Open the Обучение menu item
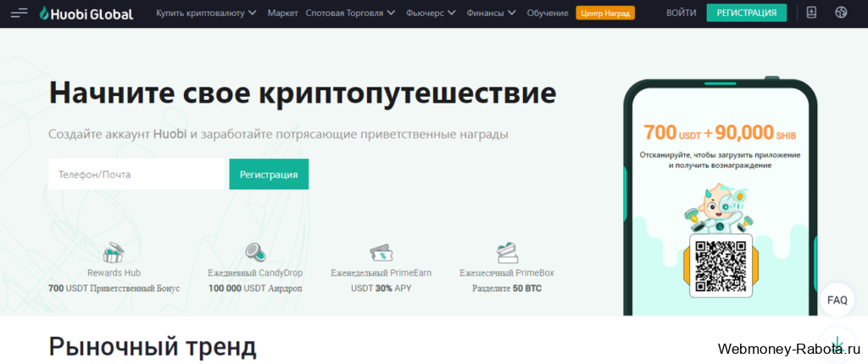Viewport: 868px width, 364px height. click(x=548, y=13)
